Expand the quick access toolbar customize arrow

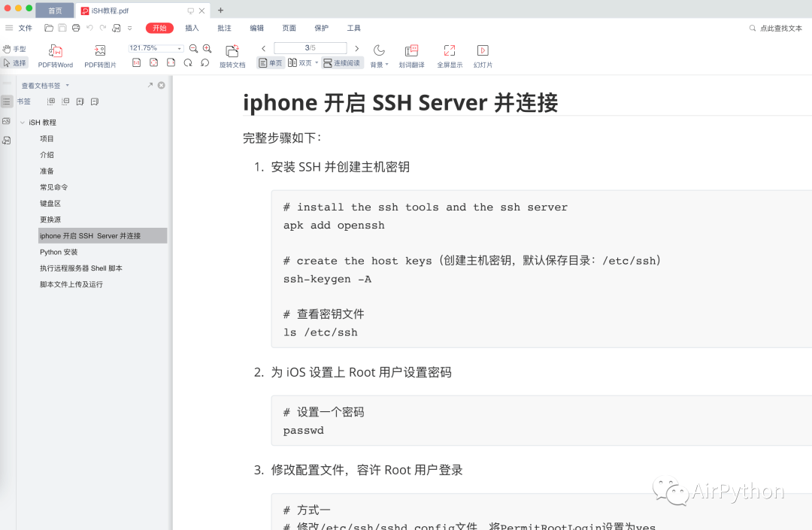[x=130, y=28]
